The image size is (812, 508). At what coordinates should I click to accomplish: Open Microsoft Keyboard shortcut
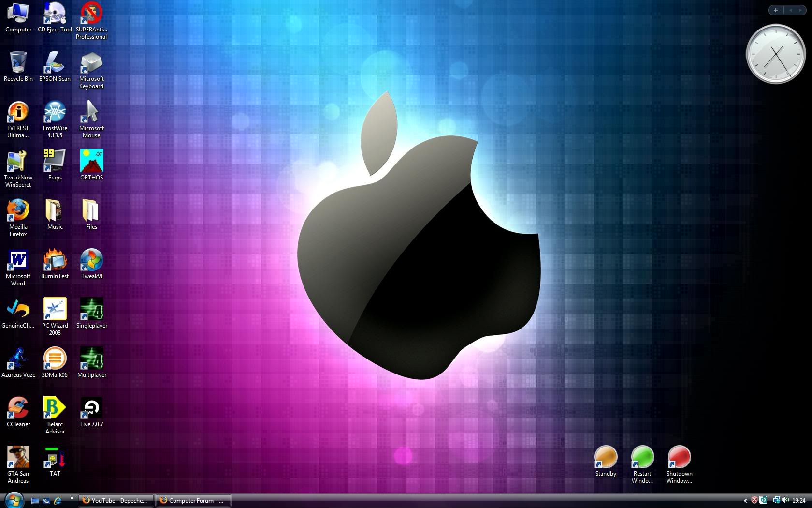91,70
